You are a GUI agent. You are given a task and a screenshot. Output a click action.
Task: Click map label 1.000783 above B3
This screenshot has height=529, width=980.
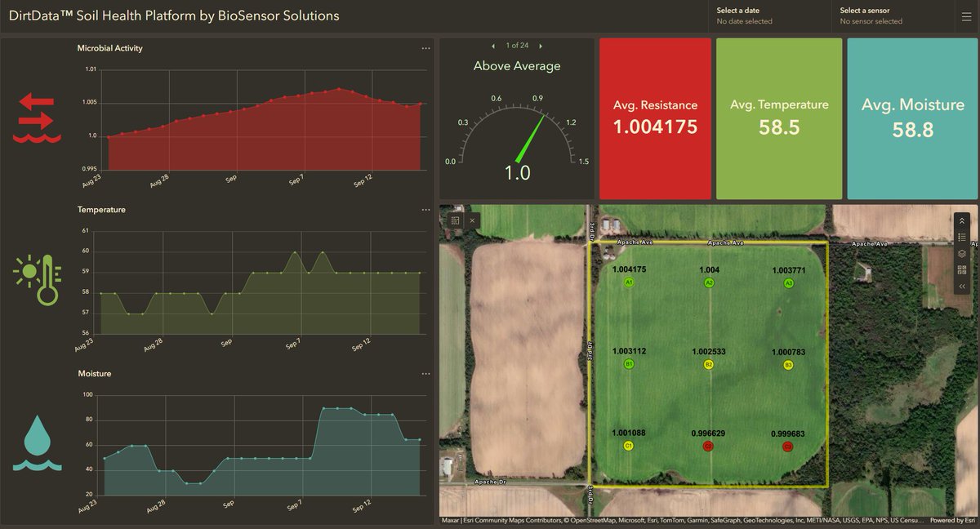coord(788,352)
